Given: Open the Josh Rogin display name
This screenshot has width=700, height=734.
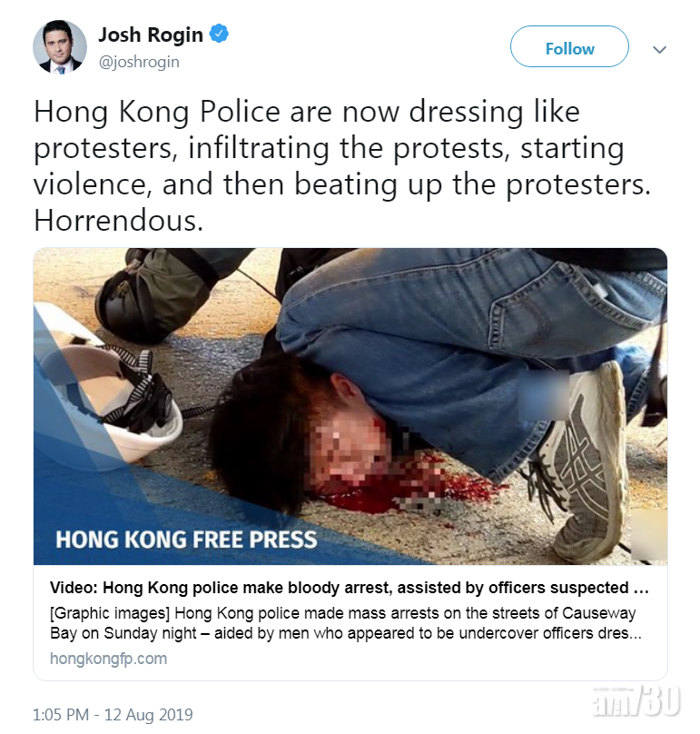Looking at the screenshot, I should point(150,35).
